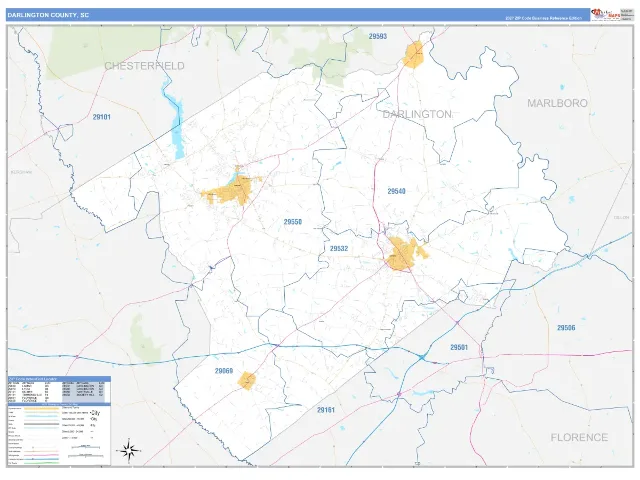Click the gray line swatch in the legend

[42, 424]
